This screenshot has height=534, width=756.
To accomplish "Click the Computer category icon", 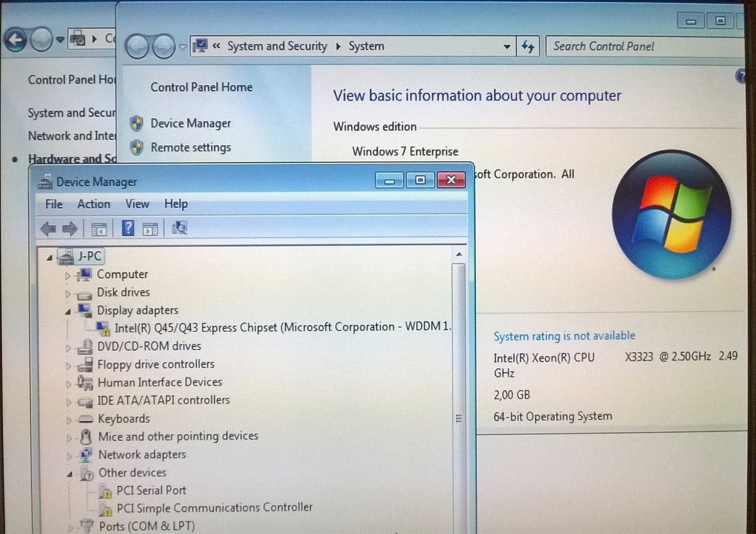I will (84, 274).
